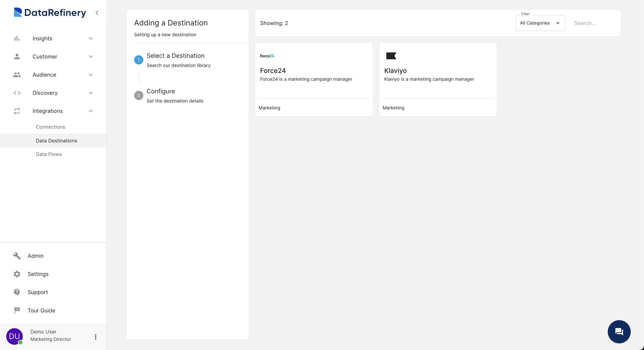Click the Integrations menu label
The height and width of the screenshot is (350, 644).
click(47, 111)
